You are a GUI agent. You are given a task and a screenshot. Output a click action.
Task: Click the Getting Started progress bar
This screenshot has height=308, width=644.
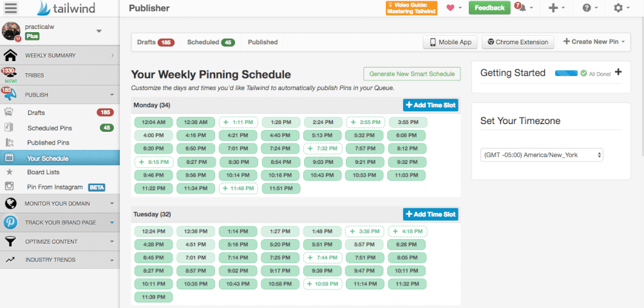pyautogui.click(x=565, y=73)
